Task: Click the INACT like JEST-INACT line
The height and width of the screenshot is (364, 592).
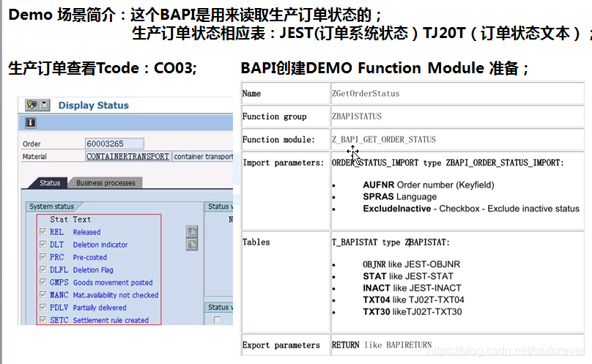Action: (412, 288)
